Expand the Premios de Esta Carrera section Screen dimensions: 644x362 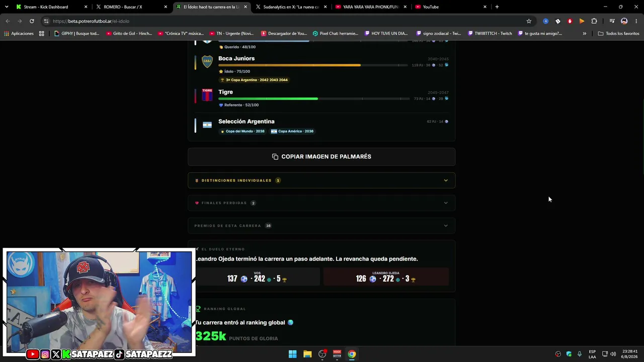(x=321, y=226)
